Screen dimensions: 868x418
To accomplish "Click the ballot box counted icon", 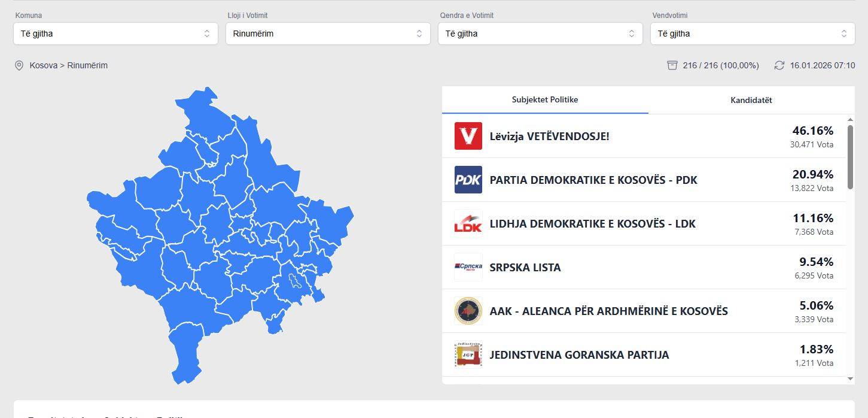I will [672, 65].
